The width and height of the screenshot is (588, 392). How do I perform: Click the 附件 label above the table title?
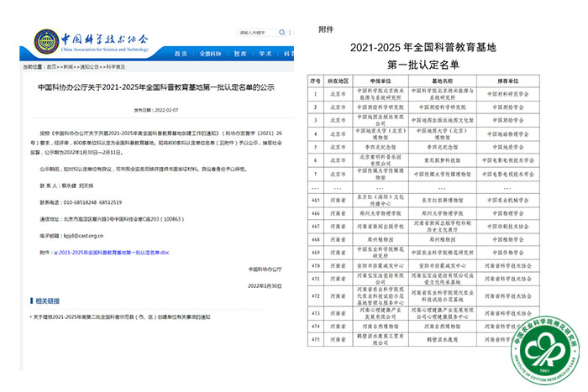pos(326,29)
